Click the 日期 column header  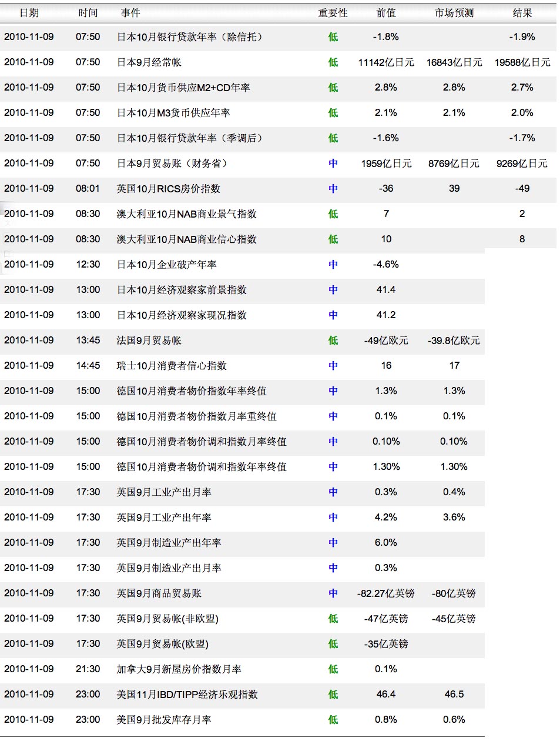[x=29, y=13]
